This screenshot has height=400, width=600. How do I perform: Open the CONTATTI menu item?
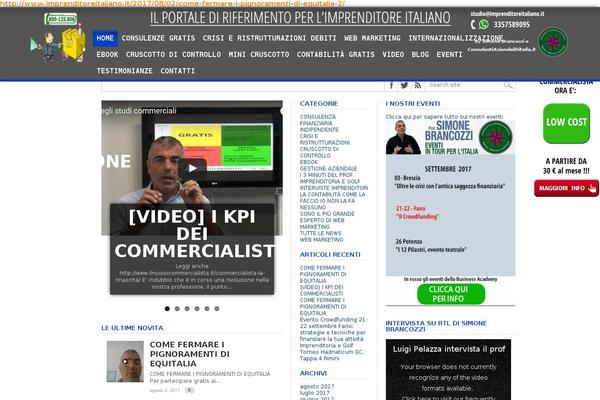[x=178, y=71]
